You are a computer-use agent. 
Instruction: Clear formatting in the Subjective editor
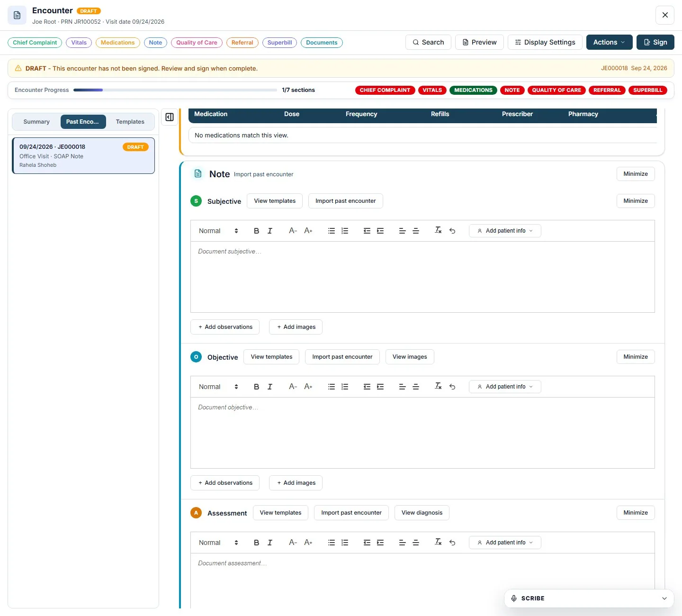(x=438, y=231)
